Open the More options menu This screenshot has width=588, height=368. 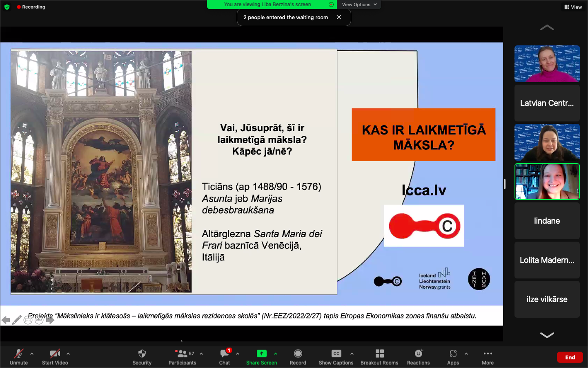(488, 357)
